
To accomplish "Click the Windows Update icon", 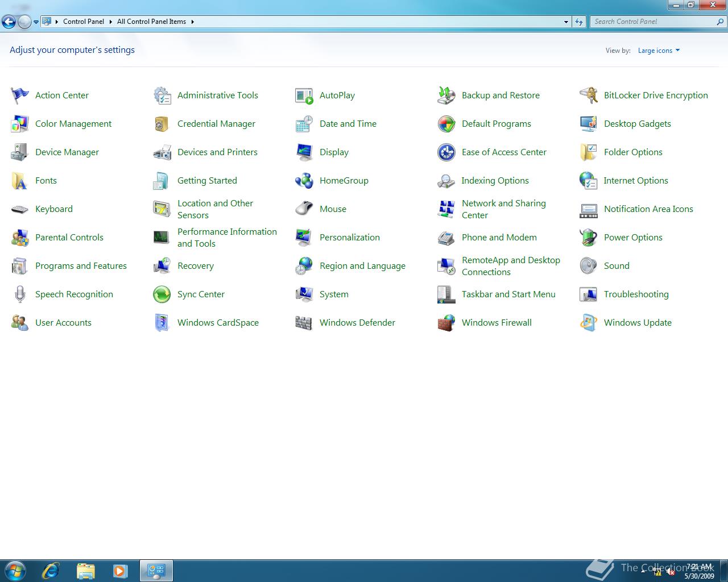I will [589, 323].
